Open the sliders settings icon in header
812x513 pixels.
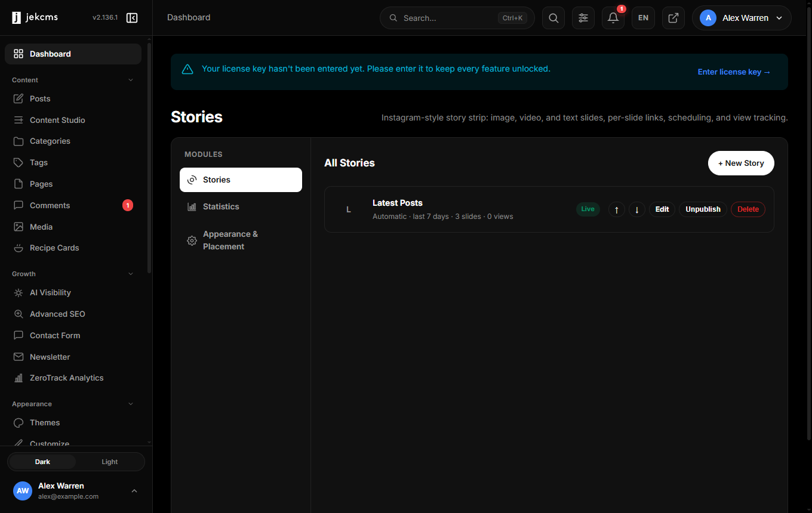pos(583,18)
